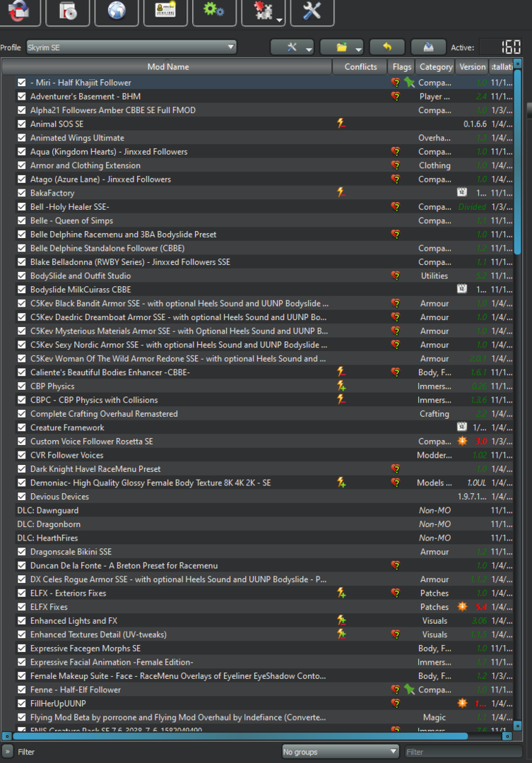The image size is (532, 763).
Task: Click the refresh/install mod toolbar icon
Action: pyautogui.click(x=18, y=11)
